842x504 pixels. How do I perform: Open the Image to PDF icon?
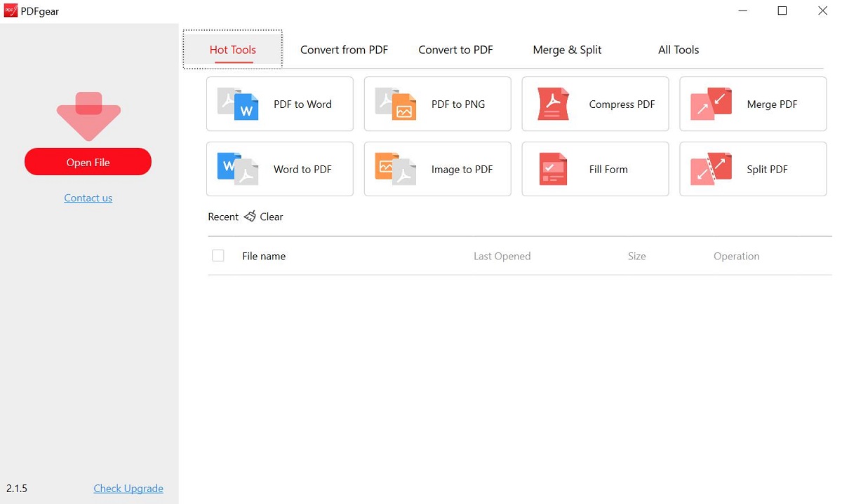(x=396, y=169)
